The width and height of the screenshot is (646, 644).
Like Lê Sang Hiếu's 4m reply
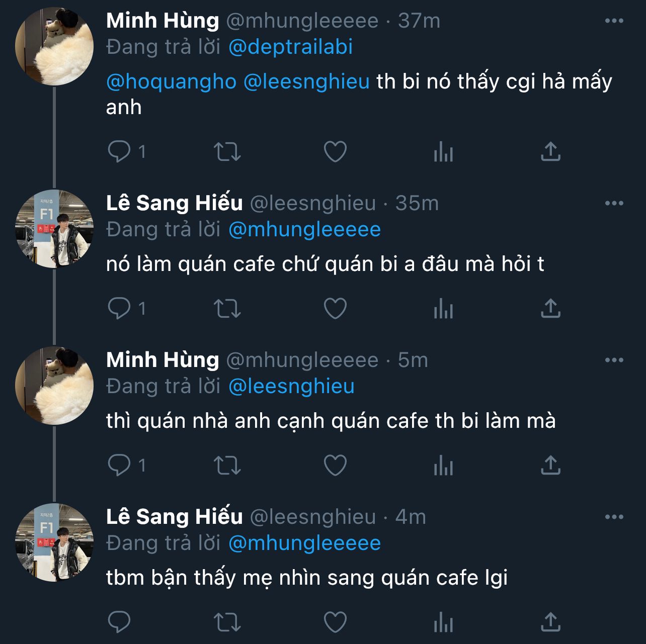click(x=335, y=622)
